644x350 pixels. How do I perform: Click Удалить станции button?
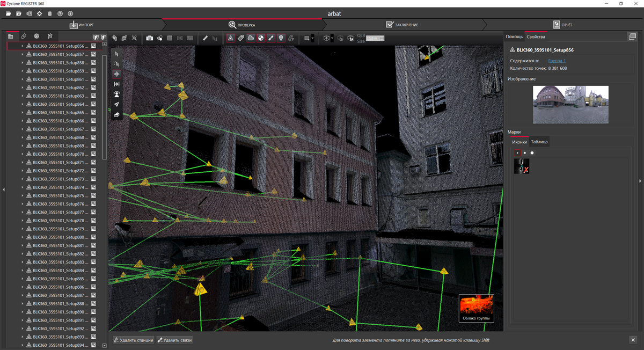pyautogui.click(x=134, y=340)
